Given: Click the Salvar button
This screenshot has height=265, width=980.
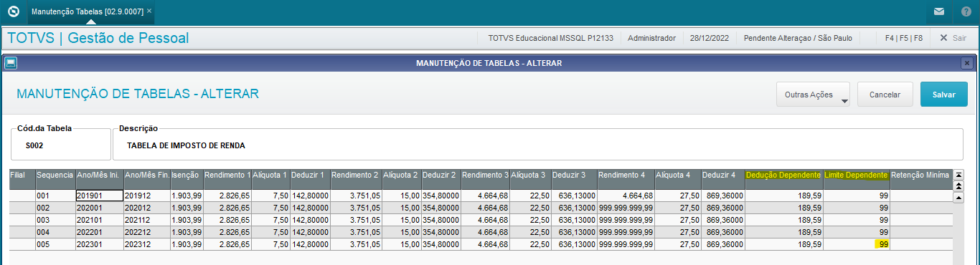Looking at the screenshot, I should click(943, 95).
